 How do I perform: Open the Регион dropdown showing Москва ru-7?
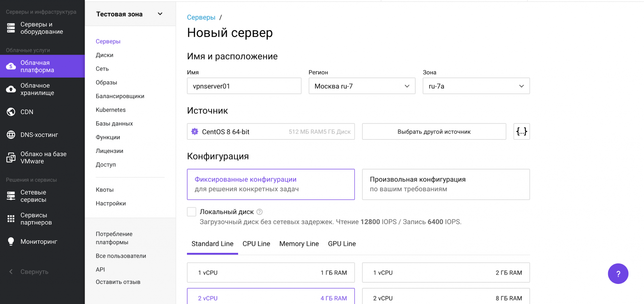(362, 86)
